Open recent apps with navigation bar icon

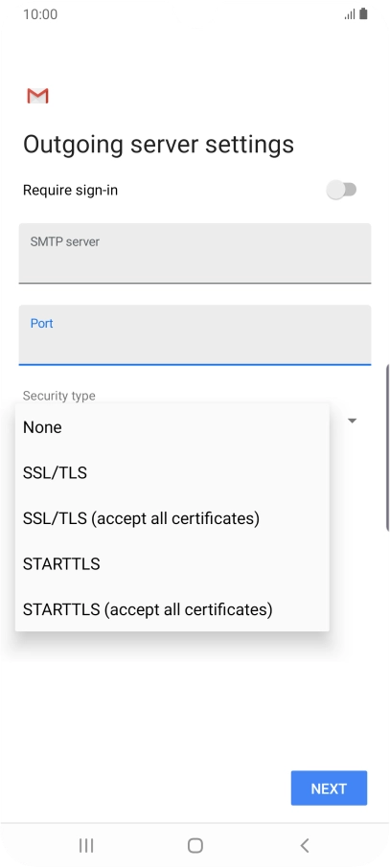click(x=86, y=845)
